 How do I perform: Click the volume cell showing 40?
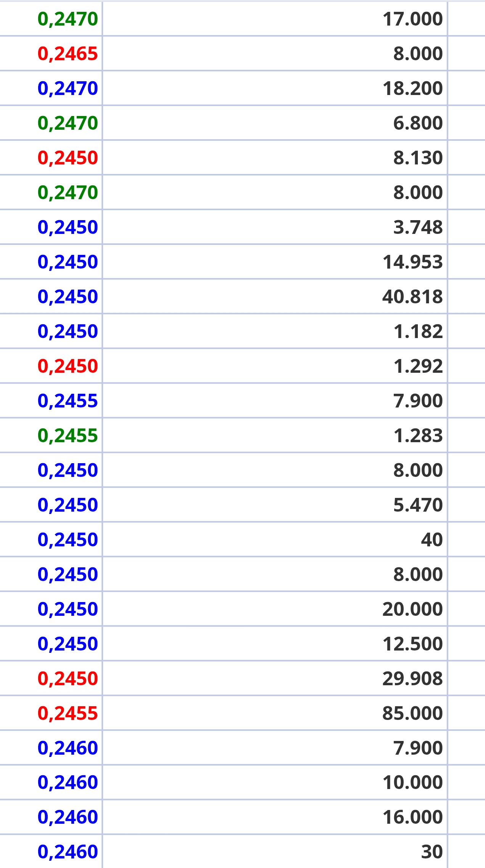(431, 540)
